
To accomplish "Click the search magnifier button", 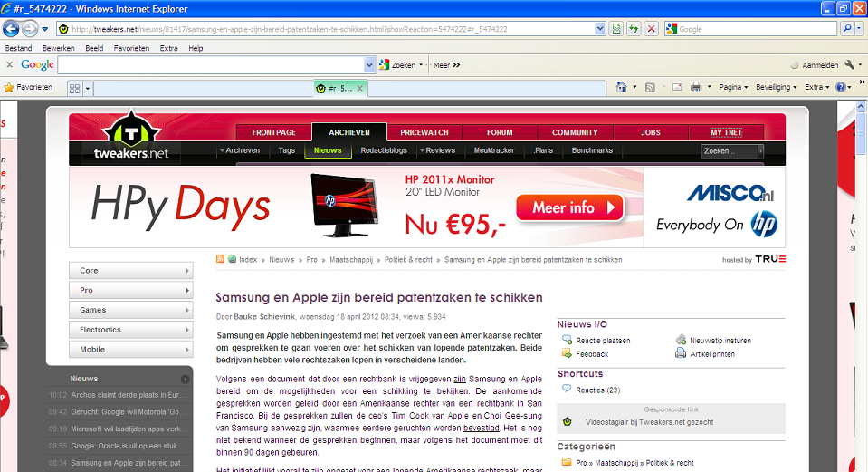I will (847, 29).
